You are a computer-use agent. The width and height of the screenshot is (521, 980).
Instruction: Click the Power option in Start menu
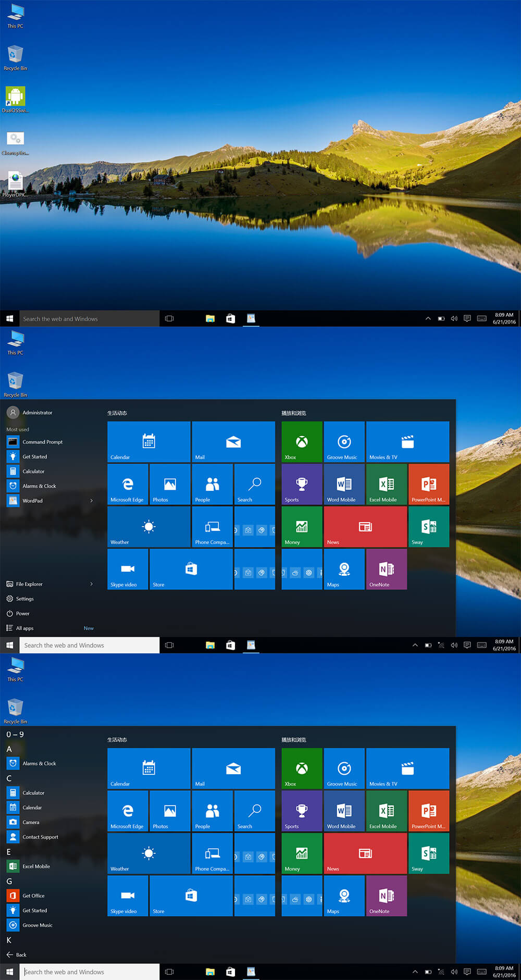point(51,613)
